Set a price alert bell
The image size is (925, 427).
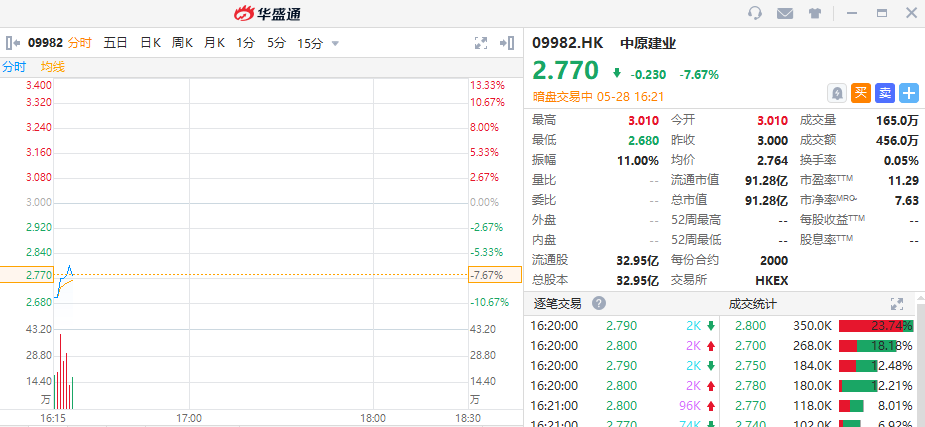[838, 93]
